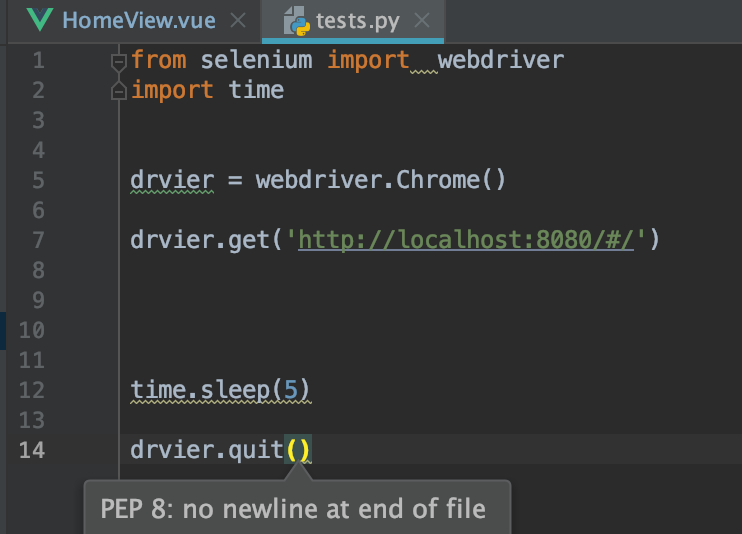Click the fold end marker on line 2

pos(118,90)
